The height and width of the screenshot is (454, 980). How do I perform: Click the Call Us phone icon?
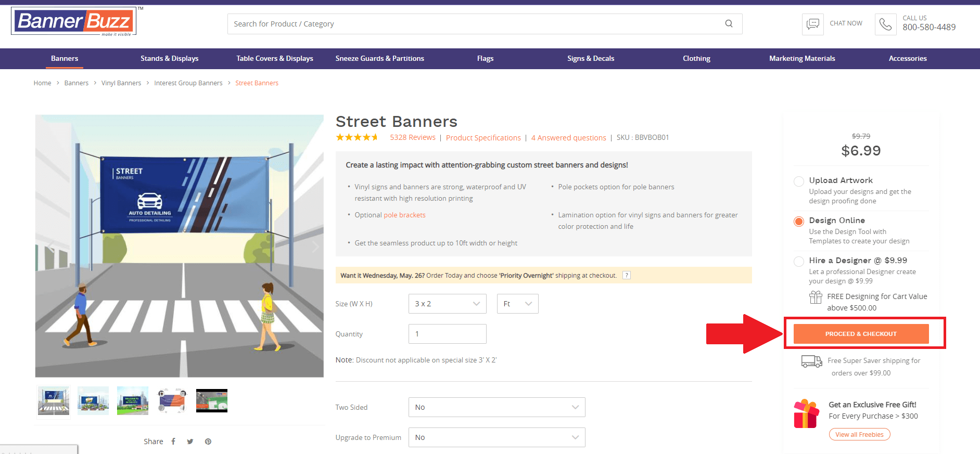click(885, 24)
